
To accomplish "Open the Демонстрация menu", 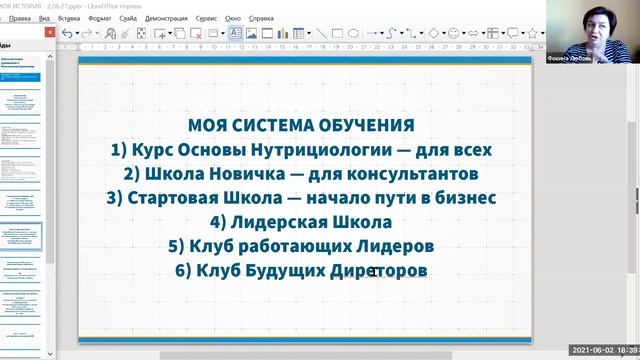I will pos(166,18).
